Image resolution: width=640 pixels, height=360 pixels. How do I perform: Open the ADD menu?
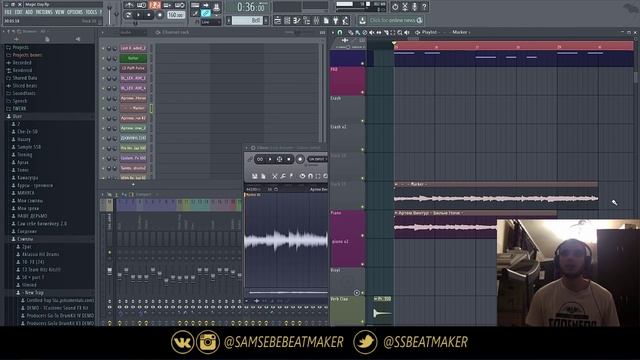click(29, 12)
